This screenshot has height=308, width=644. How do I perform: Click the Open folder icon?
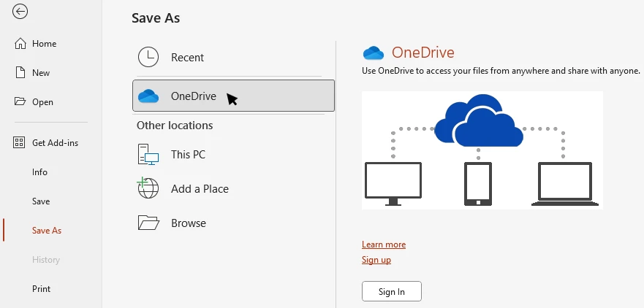(20, 101)
